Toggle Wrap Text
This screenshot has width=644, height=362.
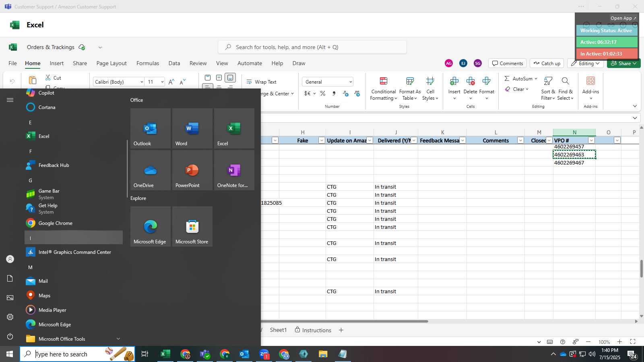261,82
